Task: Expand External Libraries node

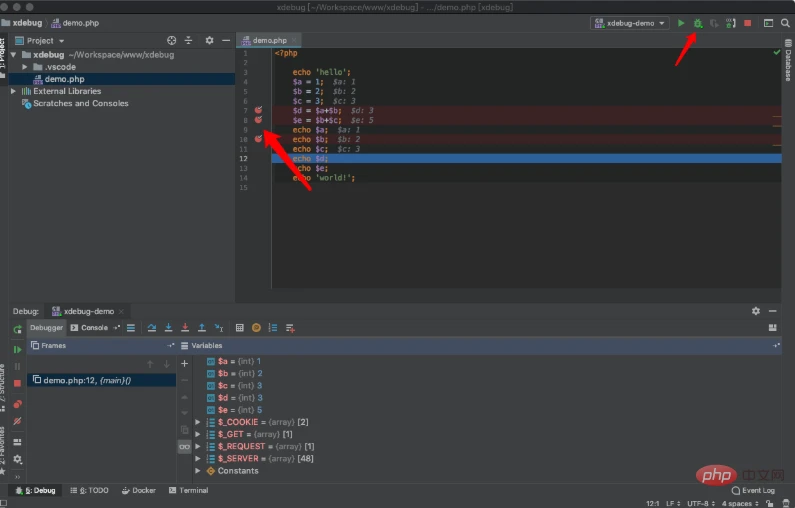Action: 14,91
